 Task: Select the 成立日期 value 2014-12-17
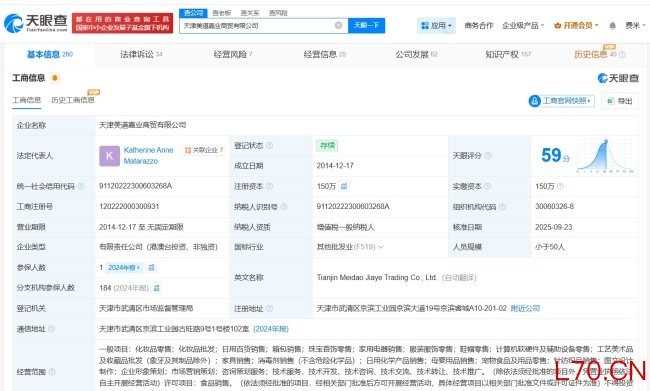pyautogui.click(x=335, y=165)
